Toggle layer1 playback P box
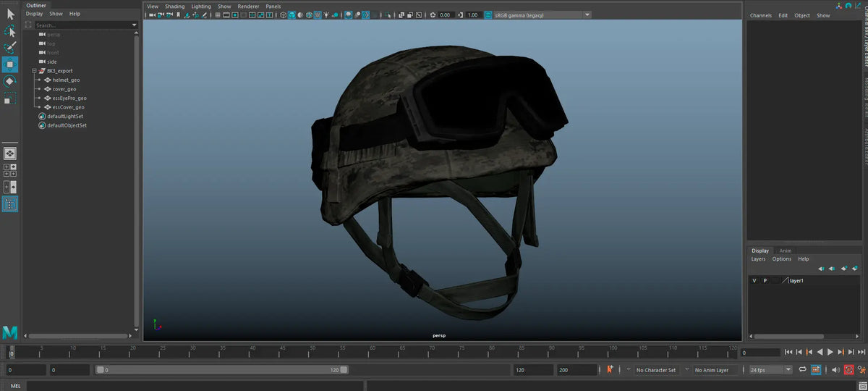This screenshot has height=391, width=868. point(765,280)
